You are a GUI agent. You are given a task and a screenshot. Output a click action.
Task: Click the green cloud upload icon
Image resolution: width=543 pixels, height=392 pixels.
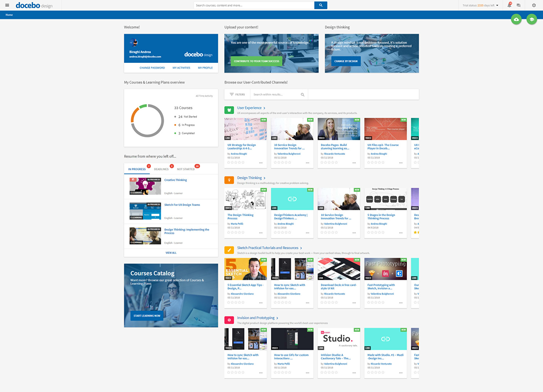(516, 19)
